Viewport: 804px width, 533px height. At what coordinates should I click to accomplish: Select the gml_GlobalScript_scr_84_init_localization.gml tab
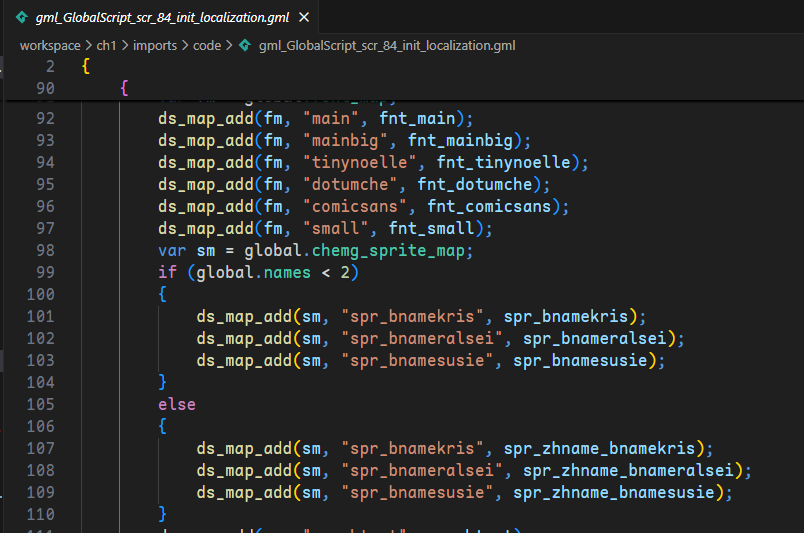pyautogui.click(x=162, y=17)
